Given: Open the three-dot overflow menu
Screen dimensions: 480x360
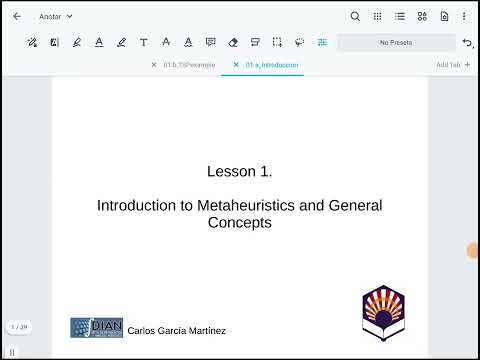Looking at the screenshot, I should [464, 16].
